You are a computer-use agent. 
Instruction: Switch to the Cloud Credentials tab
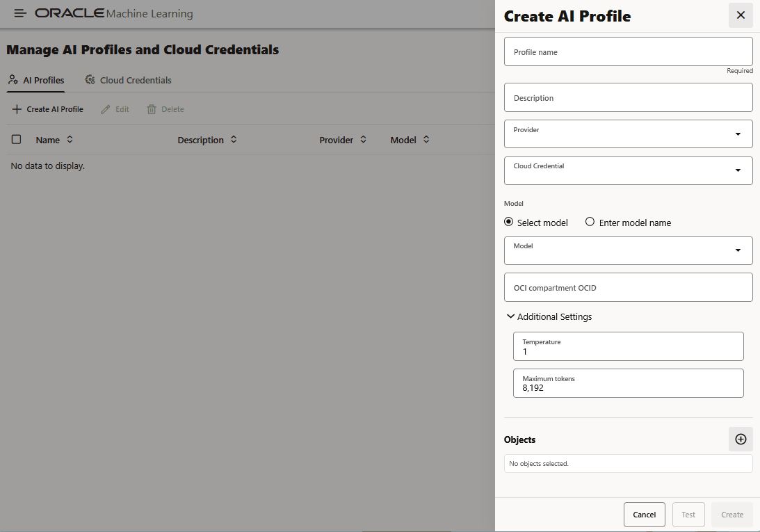[129, 80]
